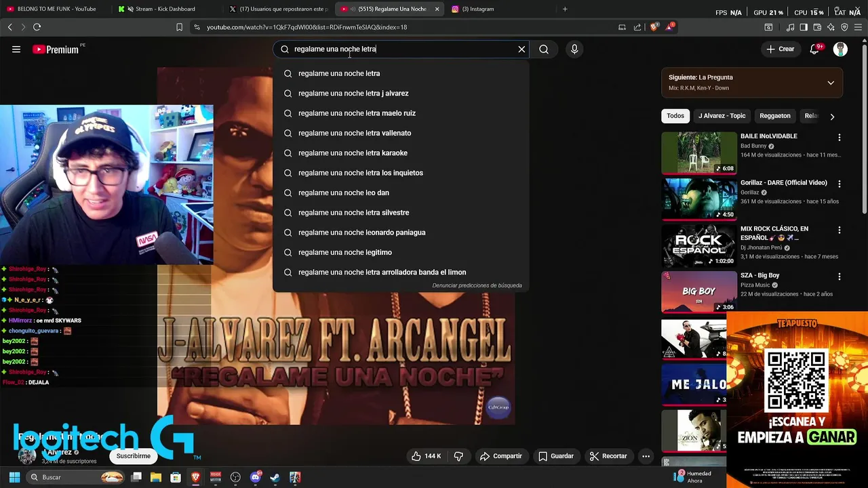Switch to the X reposts tab

click(x=278, y=9)
